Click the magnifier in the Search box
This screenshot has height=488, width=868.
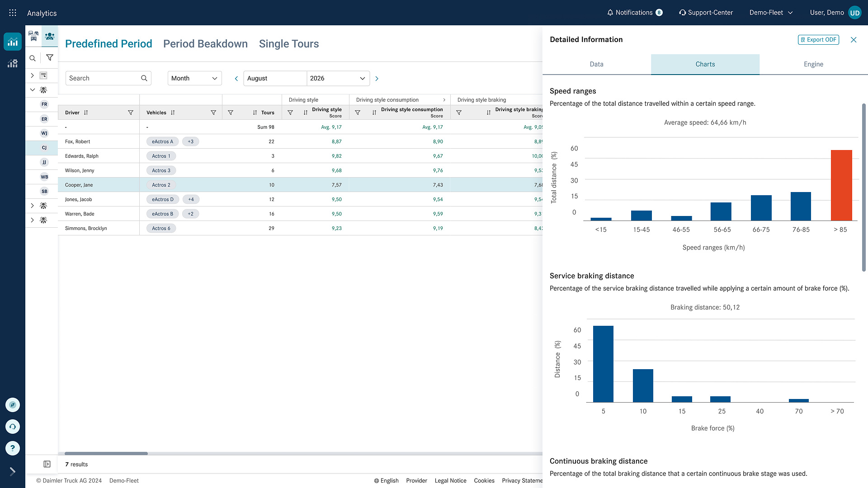(x=144, y=78)
